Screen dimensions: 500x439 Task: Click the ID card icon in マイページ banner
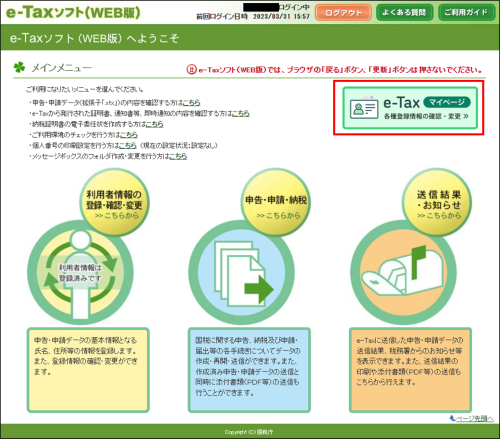(x=364, y=107)
